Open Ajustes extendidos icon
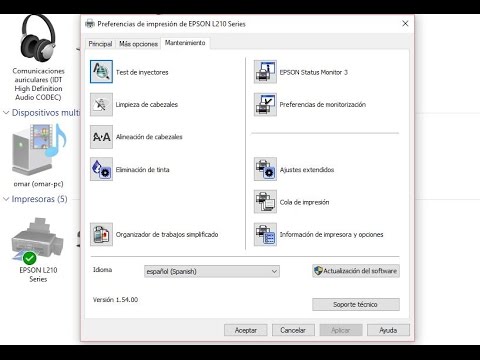 (x=265, y=169)
